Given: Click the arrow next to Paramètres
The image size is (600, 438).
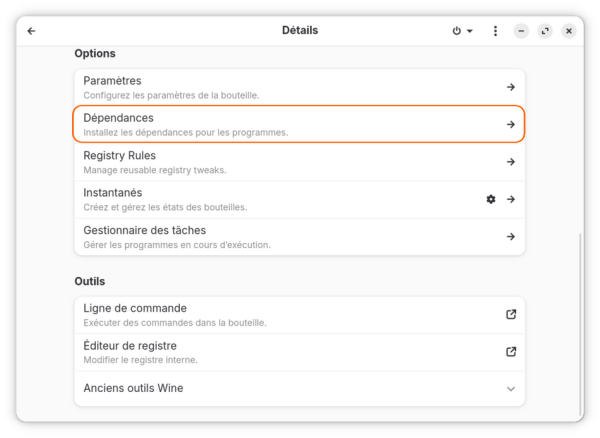Looking at the screenshot, I should coord(510,87).
